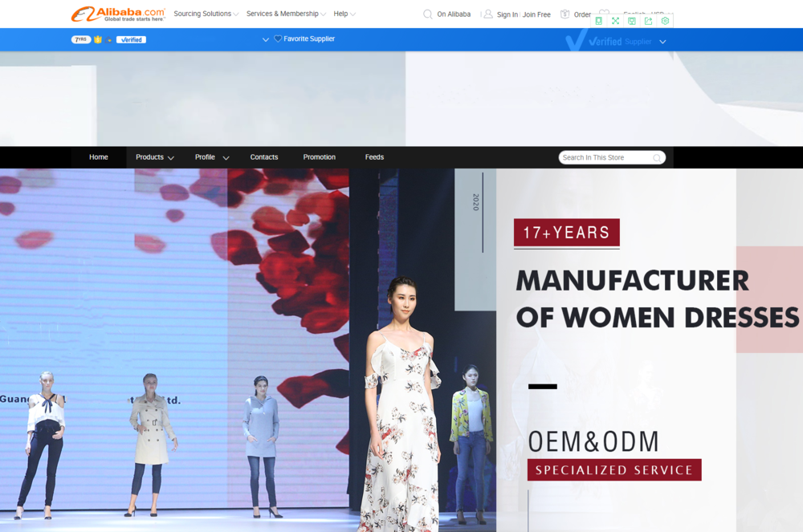Expand the Services & Membership dropdown
The height and width of the screenshot is (532, 803).
click(x=286, y=14)
